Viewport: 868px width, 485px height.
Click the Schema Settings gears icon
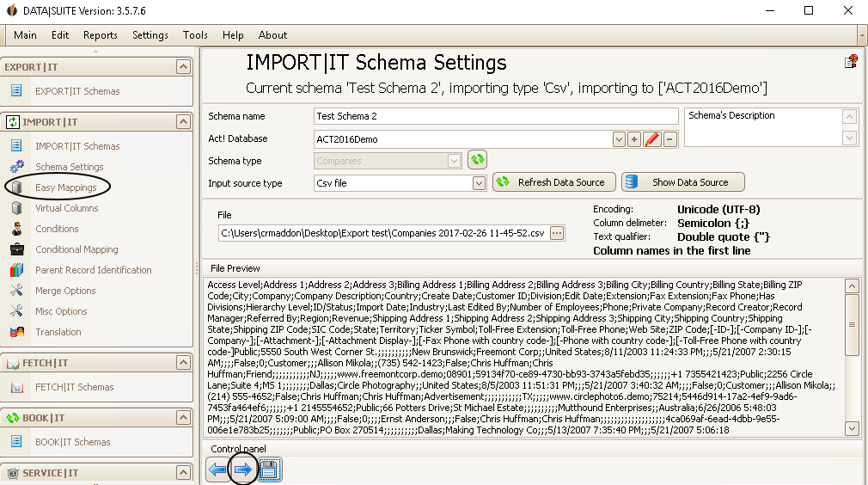[x=16, y=166]
